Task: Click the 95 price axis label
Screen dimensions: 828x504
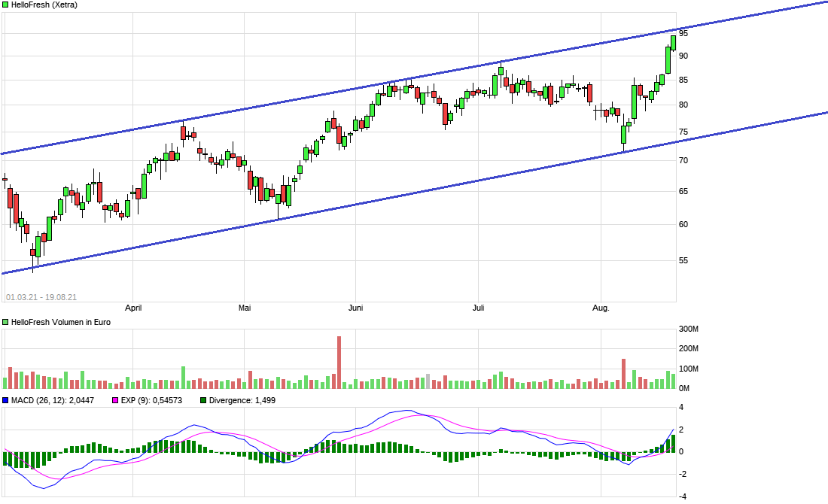Action: (683, 33)
